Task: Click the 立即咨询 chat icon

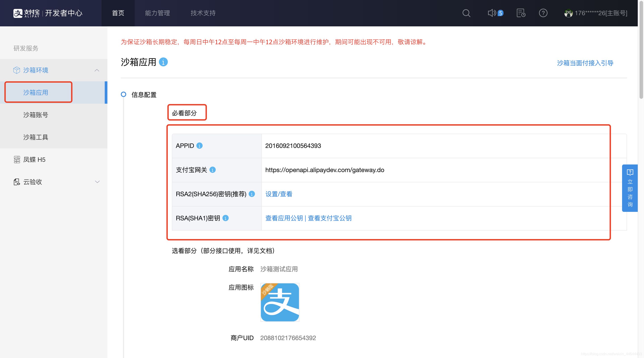Action: click(x=630, y=172)
